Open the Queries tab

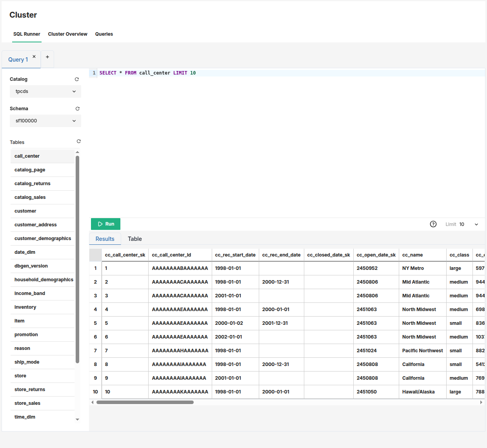104,34
